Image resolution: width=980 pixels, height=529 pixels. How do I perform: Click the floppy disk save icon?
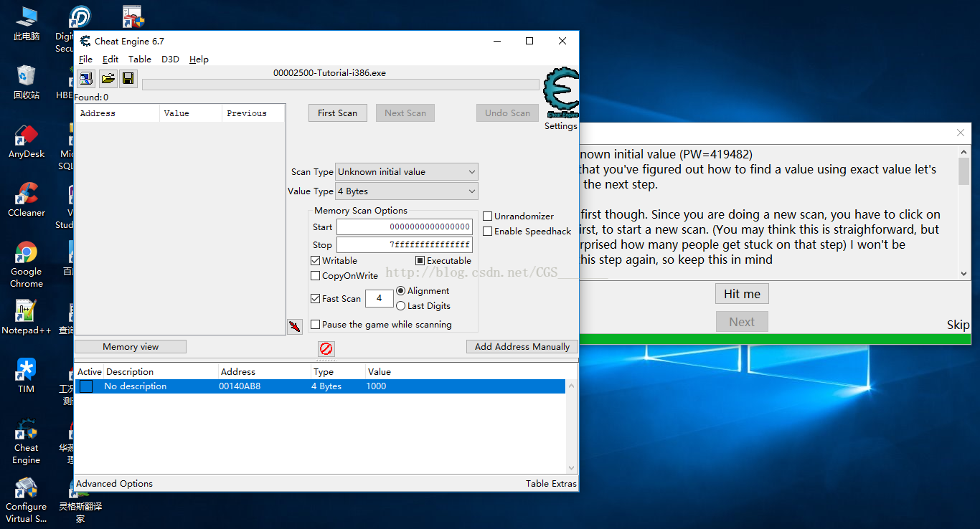(128, 79)
